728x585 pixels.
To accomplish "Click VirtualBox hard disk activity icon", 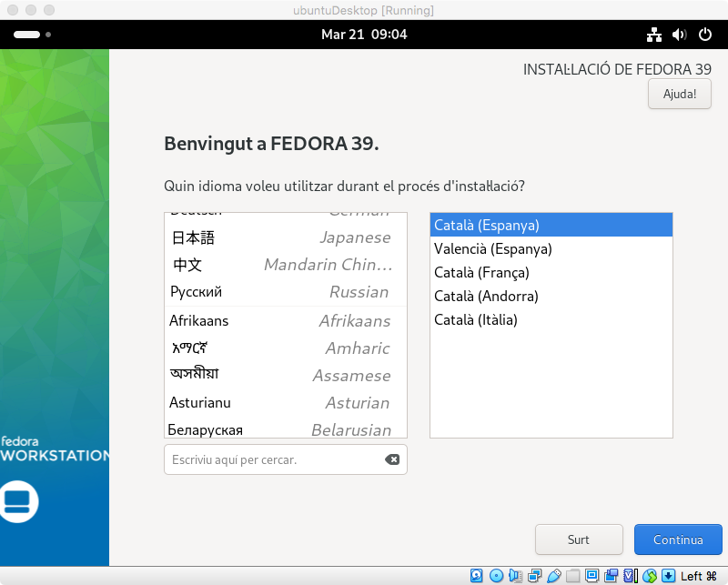I will (476, 576).
